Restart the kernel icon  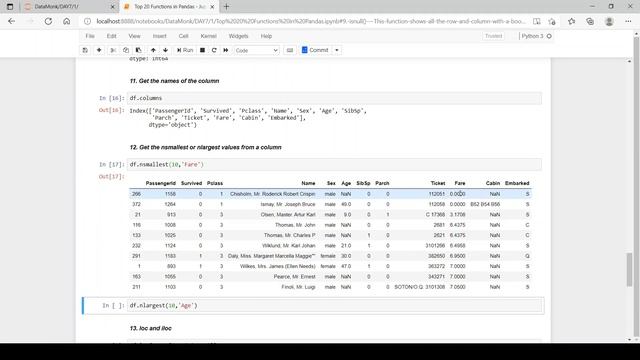click(x=214, y=50)
